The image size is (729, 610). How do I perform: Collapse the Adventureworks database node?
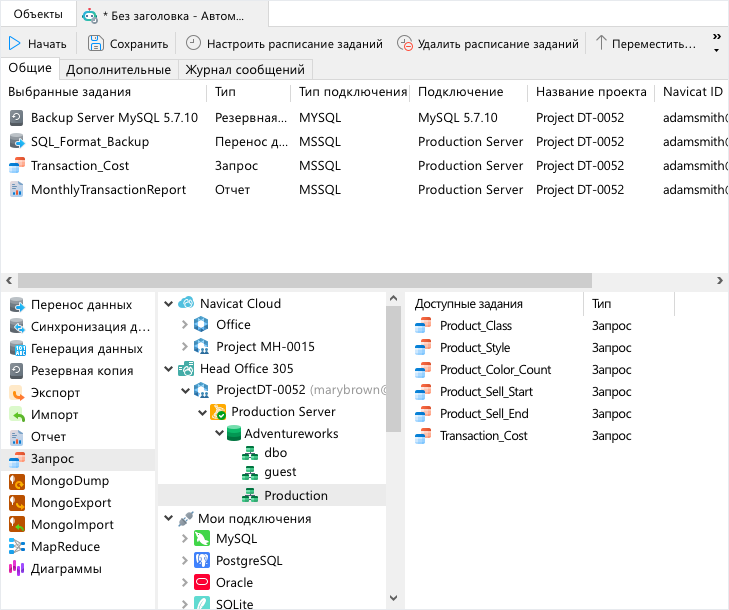(x=219, y=434)
